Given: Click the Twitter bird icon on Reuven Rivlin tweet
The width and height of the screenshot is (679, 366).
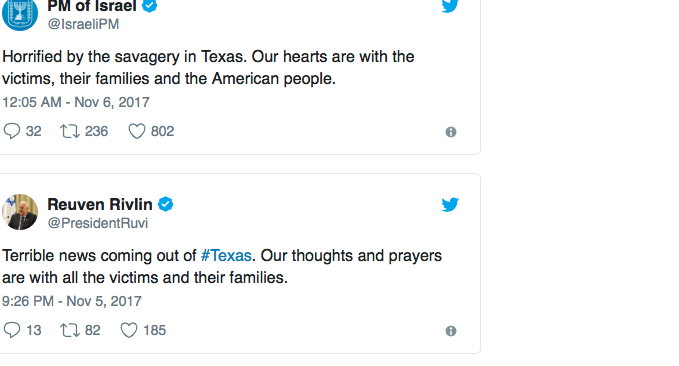Looking at the screenshot, I should coord(450,204).
